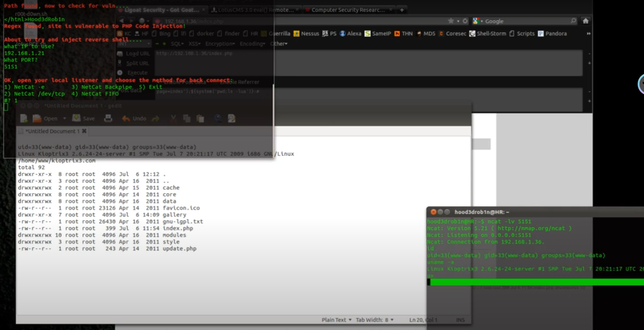The width and height of the screenshot is (644, 330).
Task: Go back in the browser
Action: click(122, 21)
